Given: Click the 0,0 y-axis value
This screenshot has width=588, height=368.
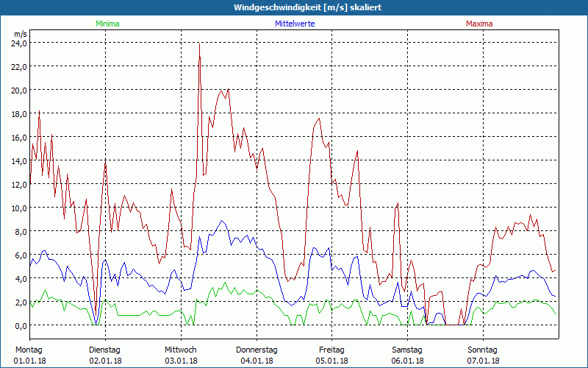Looking at the screenshot, I should coord(21,325).
